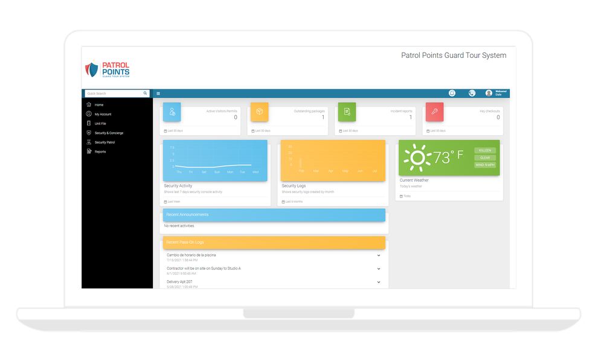
Task: Expand the Contractor will be on site log
Action: click(x=379, y=269)
